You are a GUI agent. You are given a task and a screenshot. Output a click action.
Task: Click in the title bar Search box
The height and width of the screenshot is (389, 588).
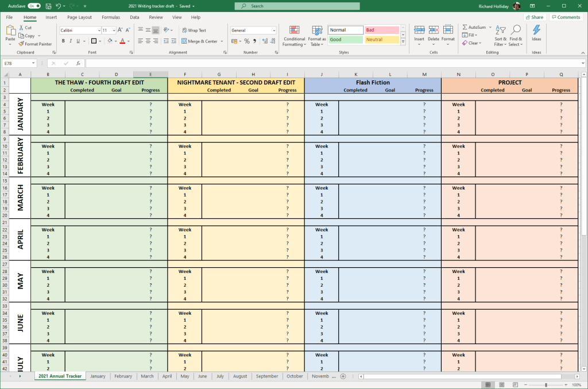pos(297,6)
